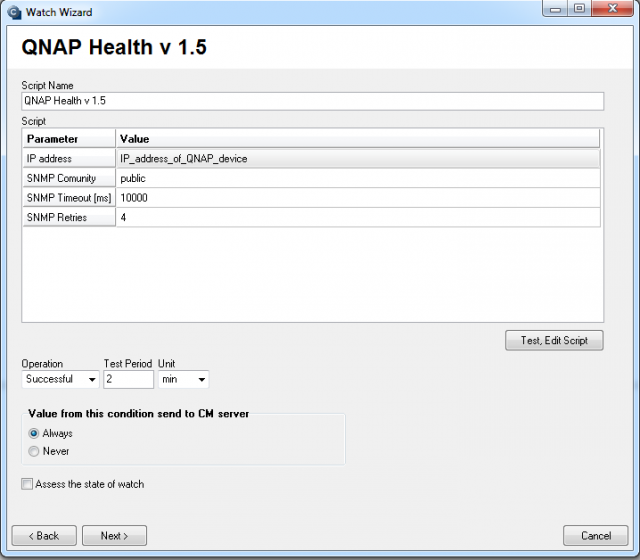
Task: Edit the public SNMP community value
Action: tap(358, 178)
